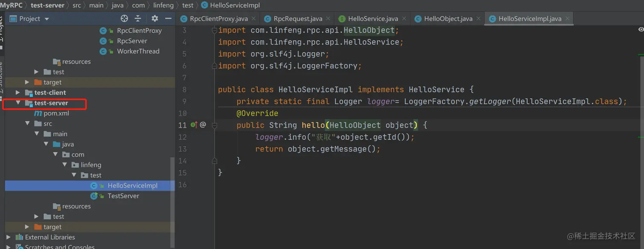The image size is (644, 249).
Task: Select Scratches and Consoles node
Action: pyautogui.click(x=60, y=246)
